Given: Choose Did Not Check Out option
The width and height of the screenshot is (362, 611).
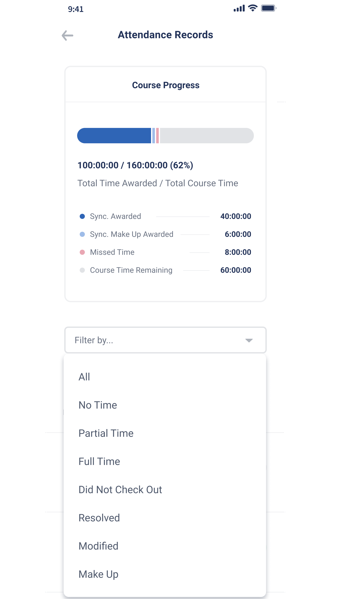Looking at the screenshot, I should point(165,490).
